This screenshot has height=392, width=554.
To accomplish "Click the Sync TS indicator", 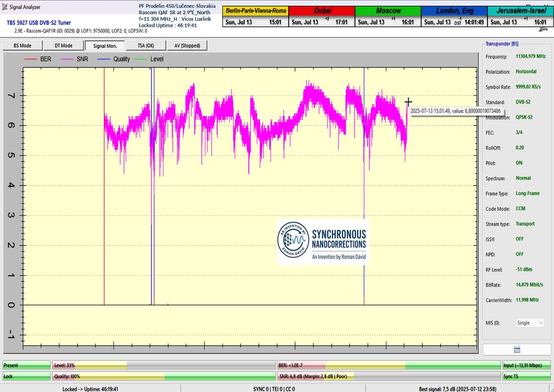I will tap(525, 376).
